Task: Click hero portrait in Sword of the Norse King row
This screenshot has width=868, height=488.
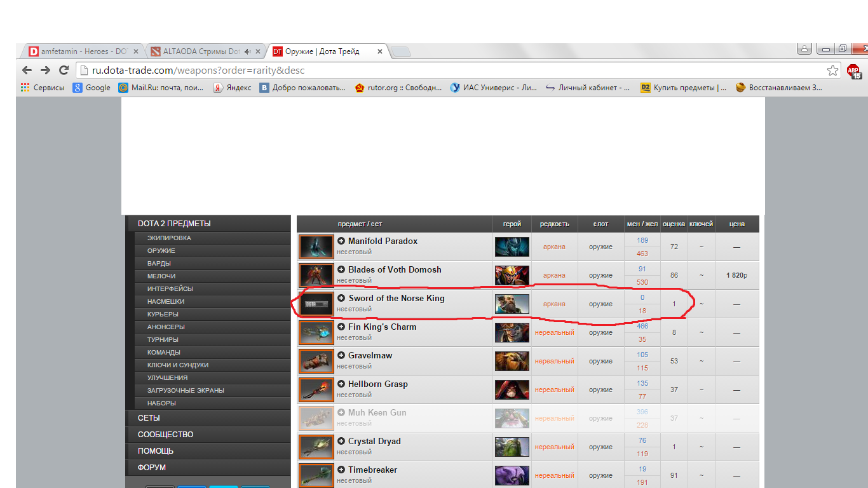Action: (512, 304)
